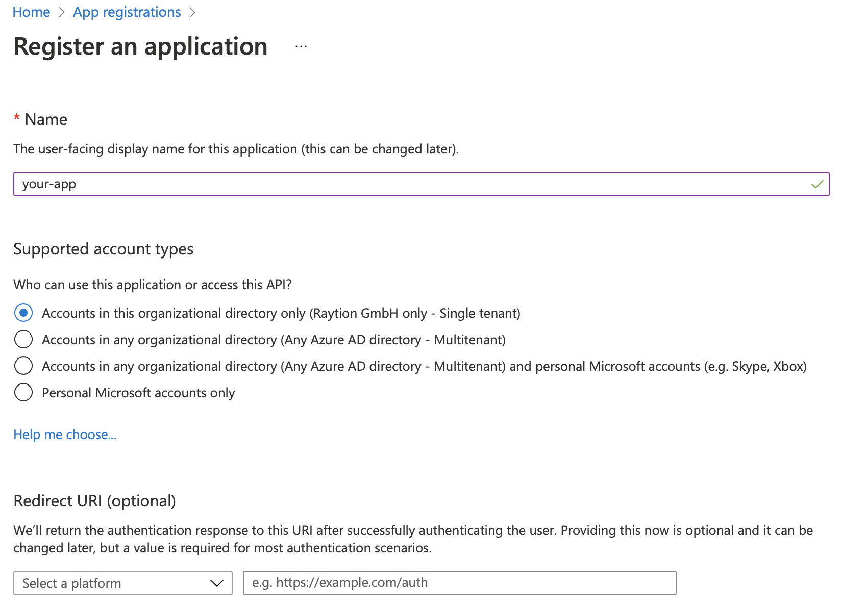Choose "Accounts in any organizational directory (Multitenant)"

tap(23, 339)
